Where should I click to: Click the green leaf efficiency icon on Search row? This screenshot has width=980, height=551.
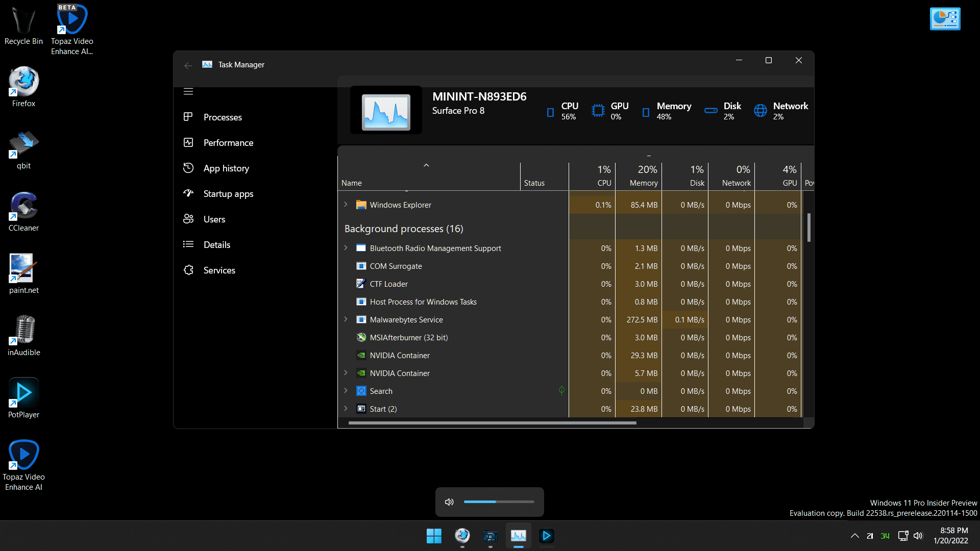coord(561,390)
